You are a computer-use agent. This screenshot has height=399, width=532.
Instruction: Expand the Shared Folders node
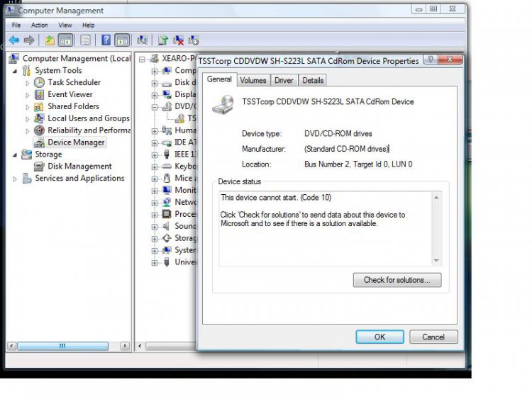pyautogui.click(x=28, y=107)
